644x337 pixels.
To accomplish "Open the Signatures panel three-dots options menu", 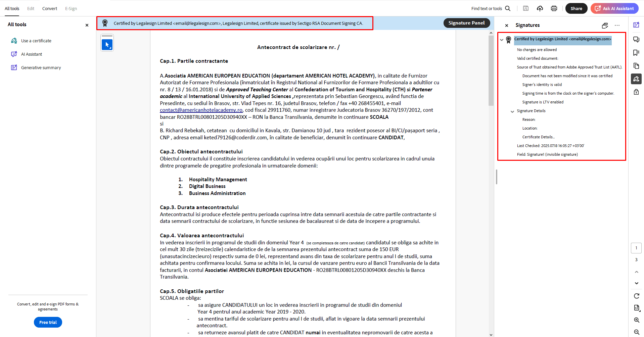I will pyautogui.click(x=617, y=26).
